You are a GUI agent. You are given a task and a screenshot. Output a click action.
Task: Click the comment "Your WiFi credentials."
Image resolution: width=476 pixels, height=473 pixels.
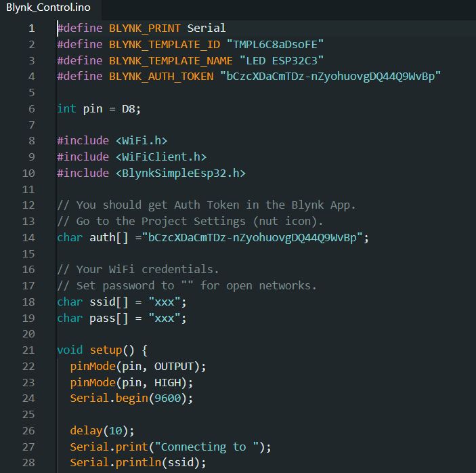[x=138, y=270]
